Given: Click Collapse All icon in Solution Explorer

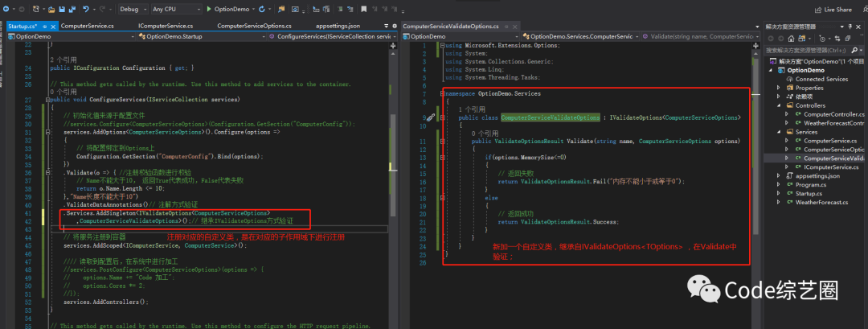Looking at the screenshot, I should pos(847,39).
